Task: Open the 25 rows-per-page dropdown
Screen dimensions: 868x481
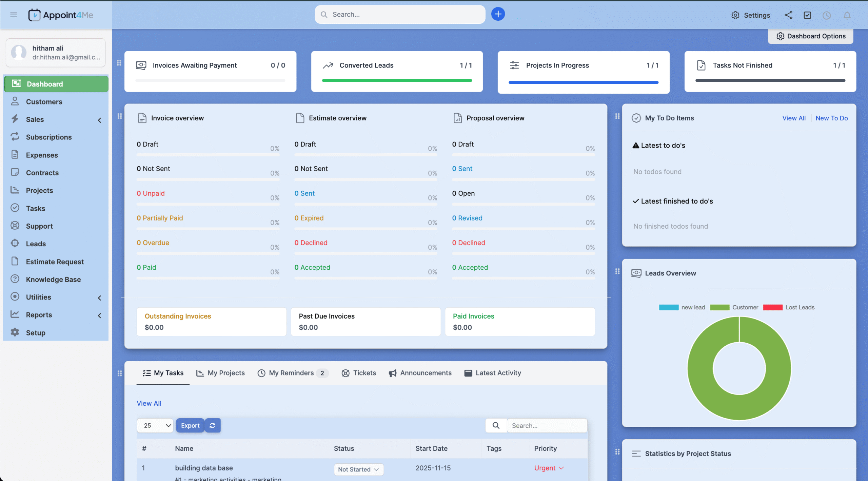Action: [155, 425]
